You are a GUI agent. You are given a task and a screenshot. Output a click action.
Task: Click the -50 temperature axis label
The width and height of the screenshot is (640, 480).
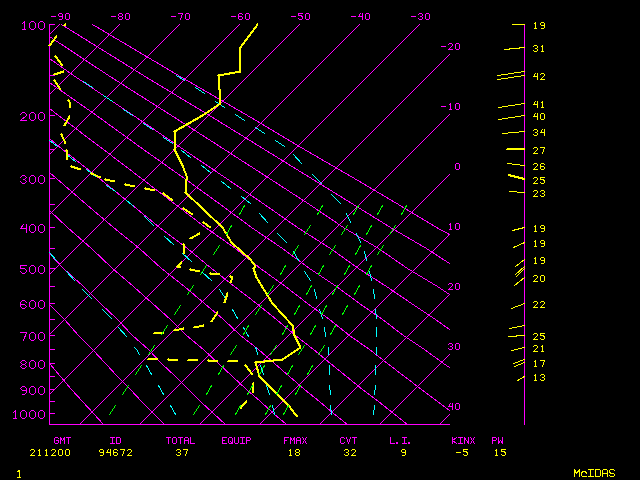pos(301,17)
